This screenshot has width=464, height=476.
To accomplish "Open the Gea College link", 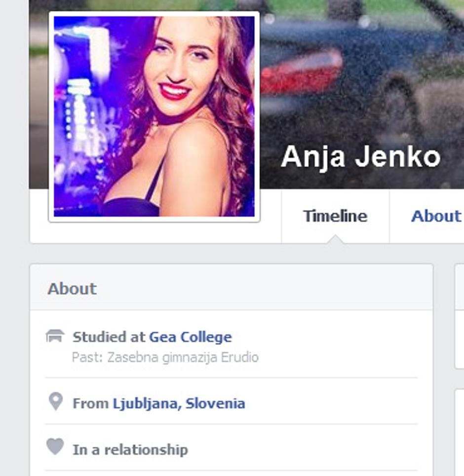I will coord(190,336).
